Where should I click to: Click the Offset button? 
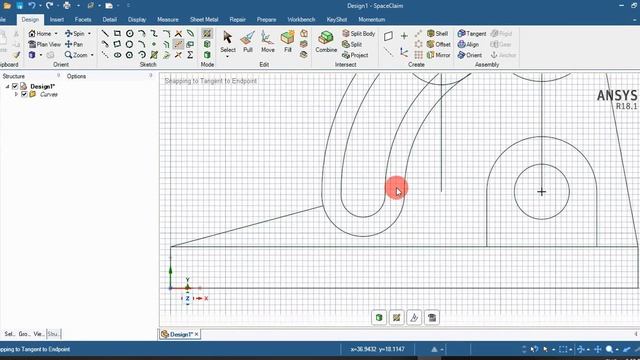coord(439,44)
